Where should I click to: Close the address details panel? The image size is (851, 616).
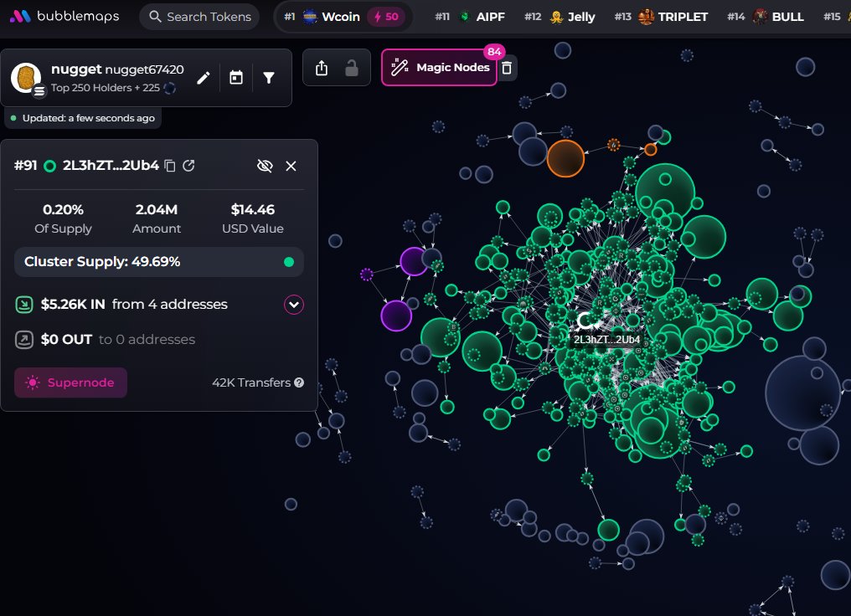coord(291,166)
